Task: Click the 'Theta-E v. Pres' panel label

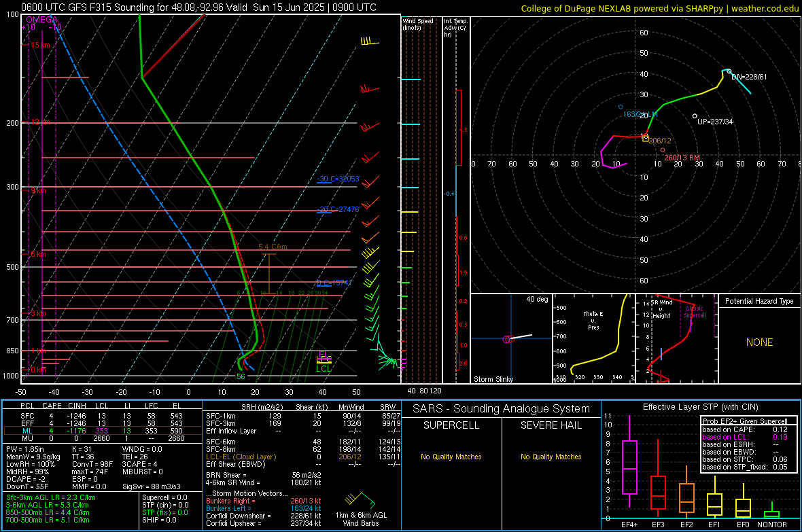Action: tap(593, 320)
